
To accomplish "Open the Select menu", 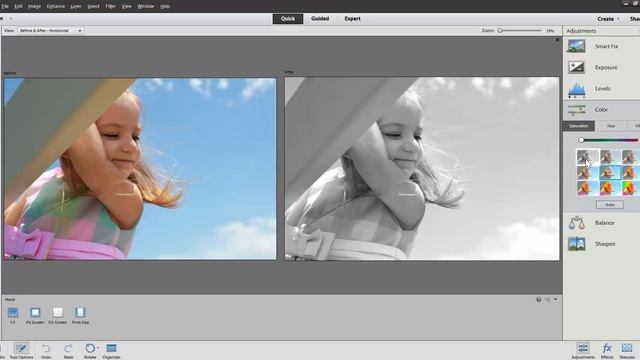I will pyautogui.click(x=93, y=7).
